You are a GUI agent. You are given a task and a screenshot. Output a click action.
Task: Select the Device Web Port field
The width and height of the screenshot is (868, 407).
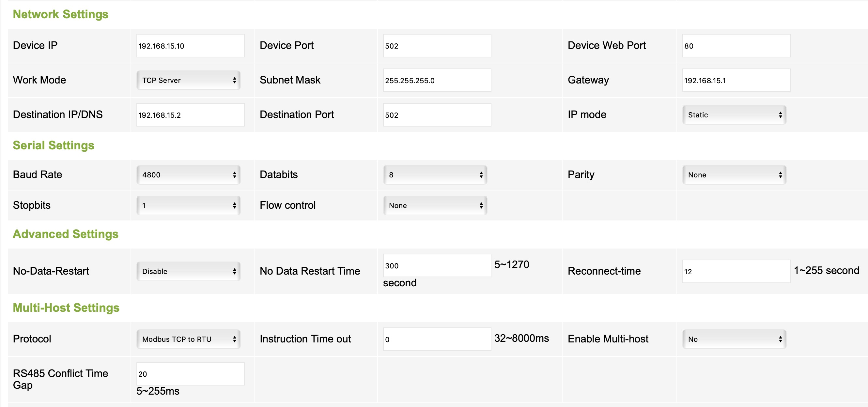pos(736,46)
